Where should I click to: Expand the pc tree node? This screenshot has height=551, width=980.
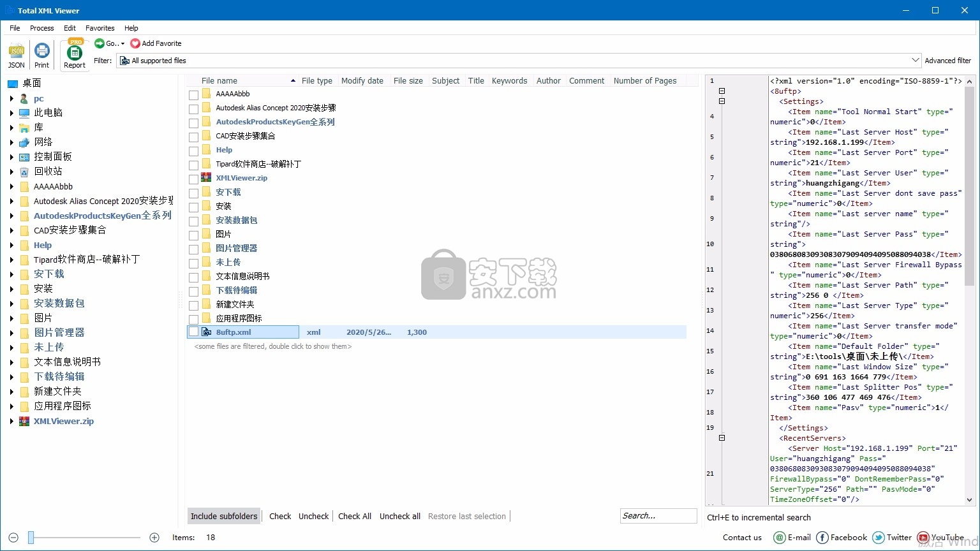coord(11,99)
